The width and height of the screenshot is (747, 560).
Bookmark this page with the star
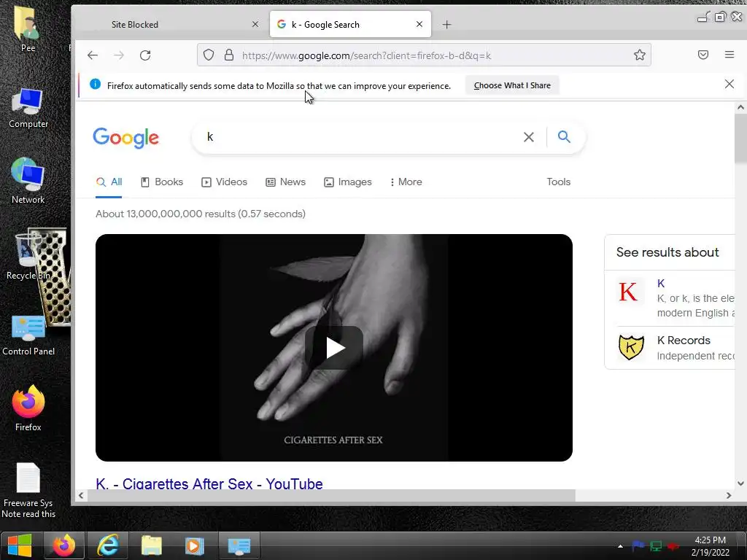[x=639, y=55]
